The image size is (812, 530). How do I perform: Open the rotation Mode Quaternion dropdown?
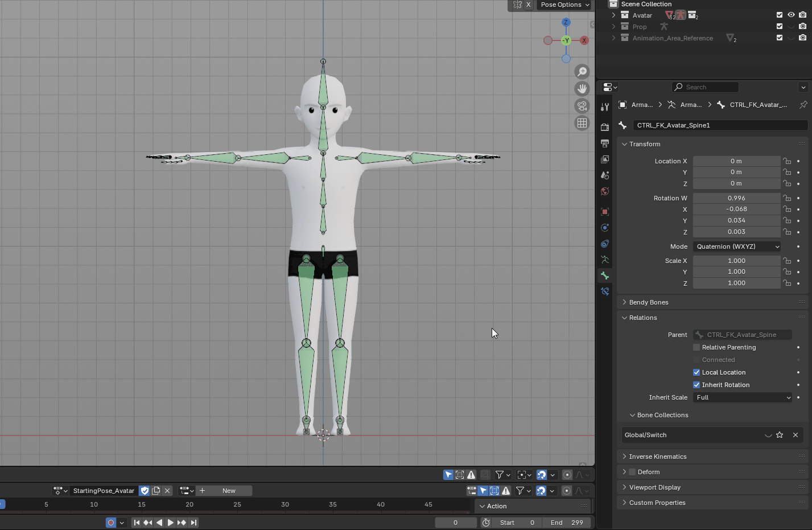tap(737, 246)
